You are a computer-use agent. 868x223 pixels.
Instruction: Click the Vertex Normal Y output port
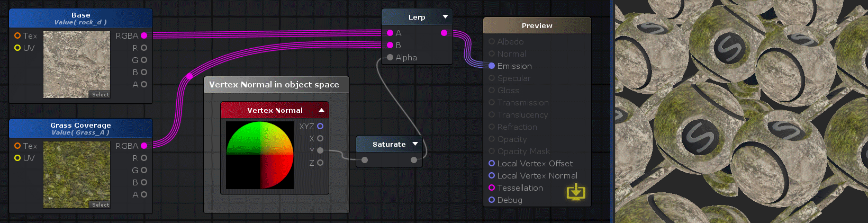pos(320,150)
